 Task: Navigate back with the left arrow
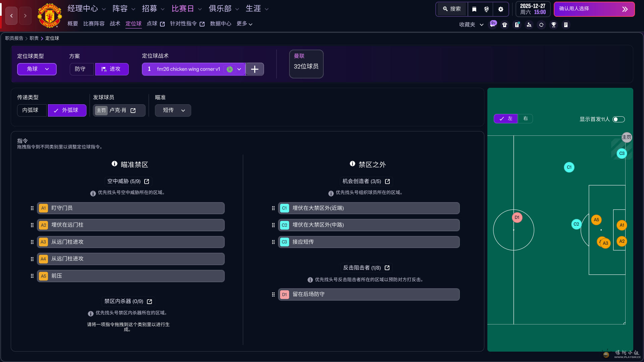tap(11, 16)
